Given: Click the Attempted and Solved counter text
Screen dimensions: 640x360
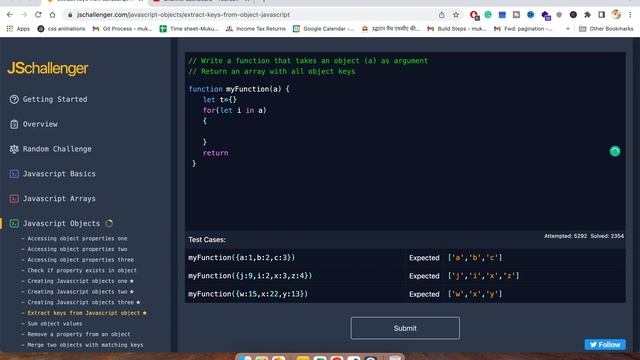Looking at the screenshot, I should coord(584,236).
